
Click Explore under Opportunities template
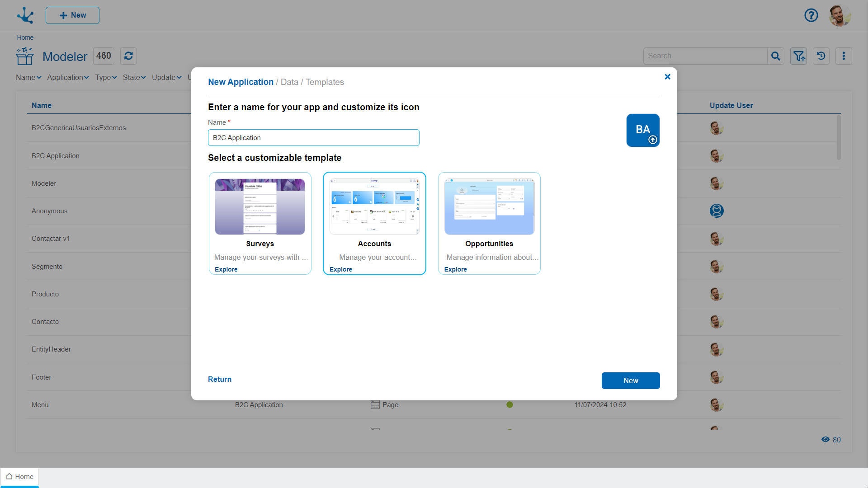click(x=455, y=269)
